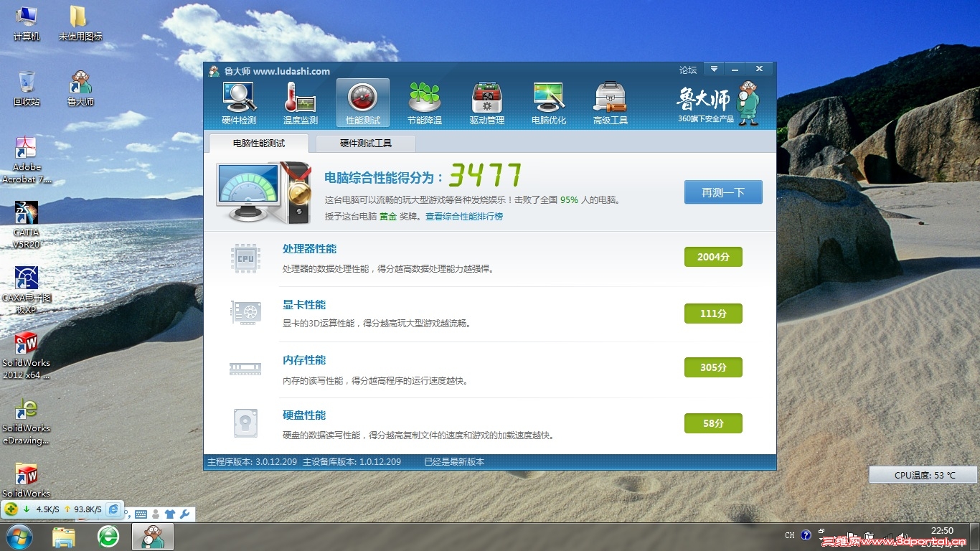Select the Adobe Acrobat 7 desktop shortcut
980x551 pixels.
27,161
